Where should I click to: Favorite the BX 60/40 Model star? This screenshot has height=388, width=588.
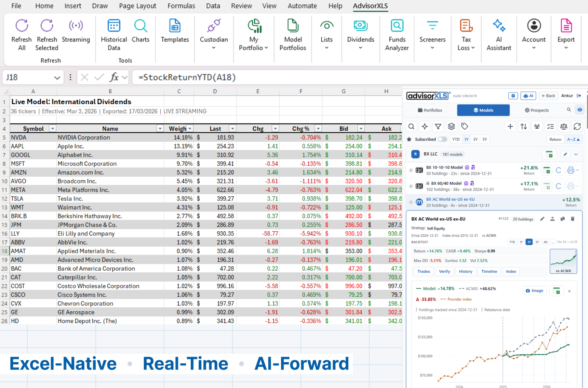[x=411, y=186]
